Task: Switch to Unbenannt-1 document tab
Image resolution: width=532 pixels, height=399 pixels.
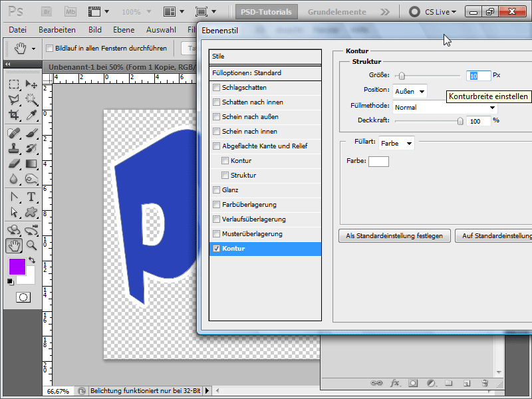Action: pyautogui.click(x=120, y=67)
